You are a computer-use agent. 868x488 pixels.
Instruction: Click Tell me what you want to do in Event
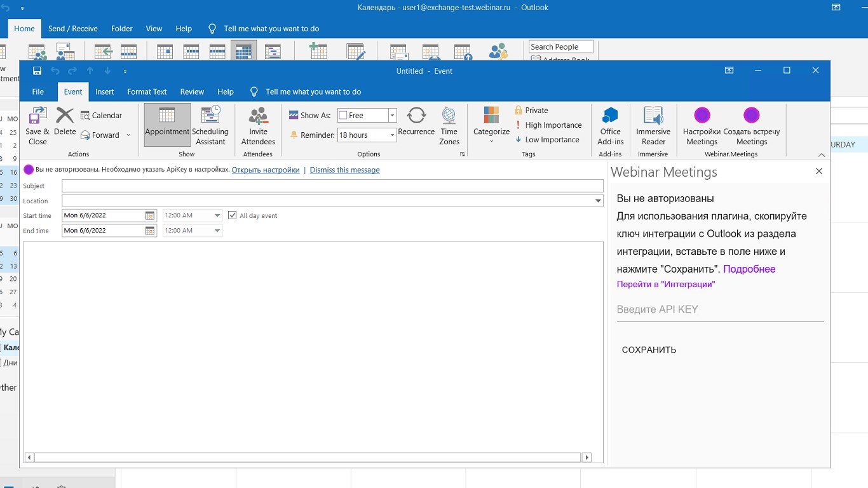(x=313, y=92)
